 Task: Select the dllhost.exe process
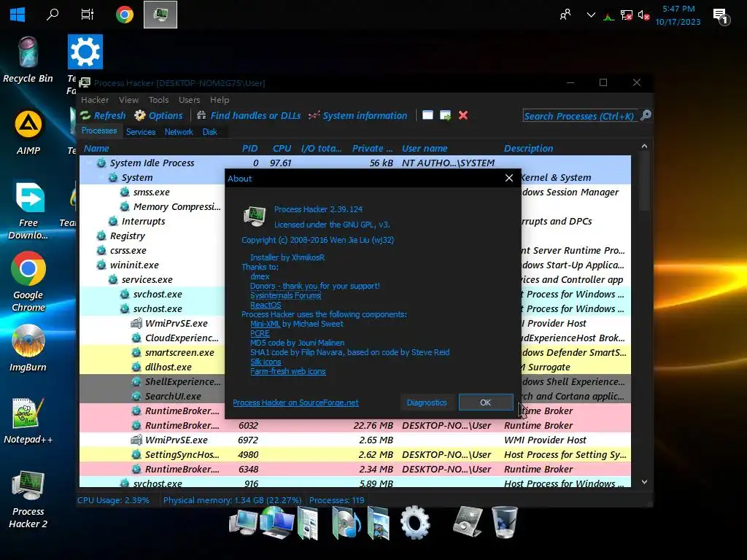(x=168, y=367)
